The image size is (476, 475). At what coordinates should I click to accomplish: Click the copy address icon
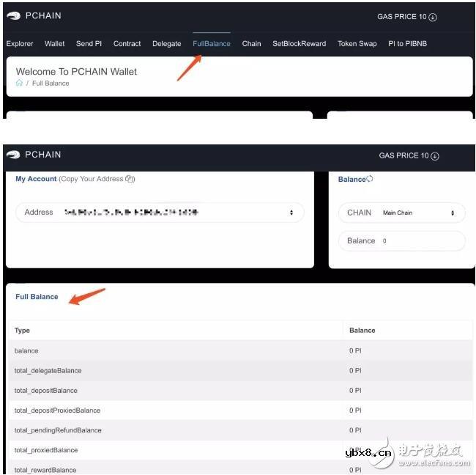pyautogui.click(x=129, y=179)
